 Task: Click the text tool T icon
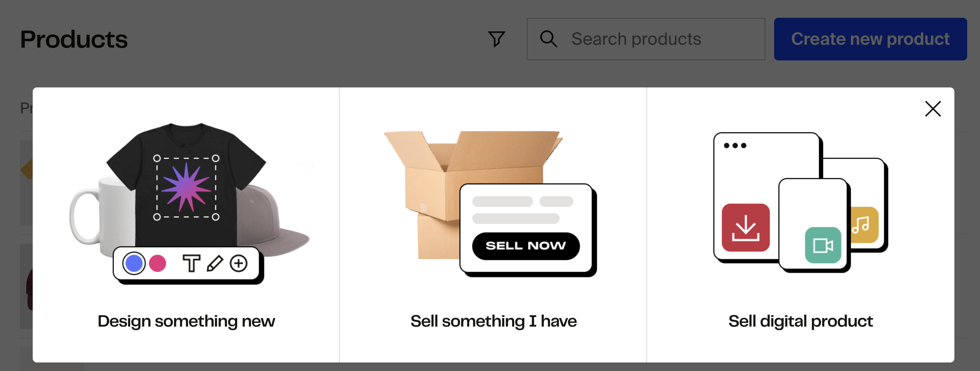pos(191,263)
